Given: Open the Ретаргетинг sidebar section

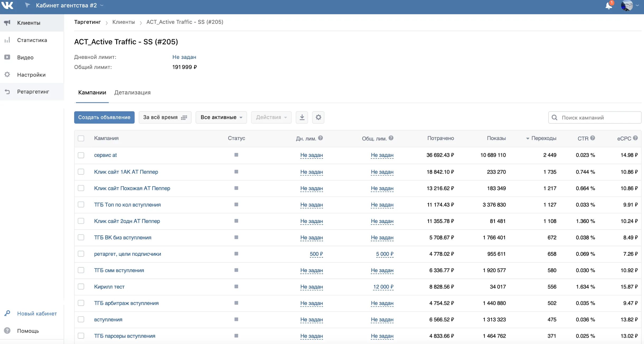Looking at the screenshot, I should pyautogui.click(x=33, y=92).
